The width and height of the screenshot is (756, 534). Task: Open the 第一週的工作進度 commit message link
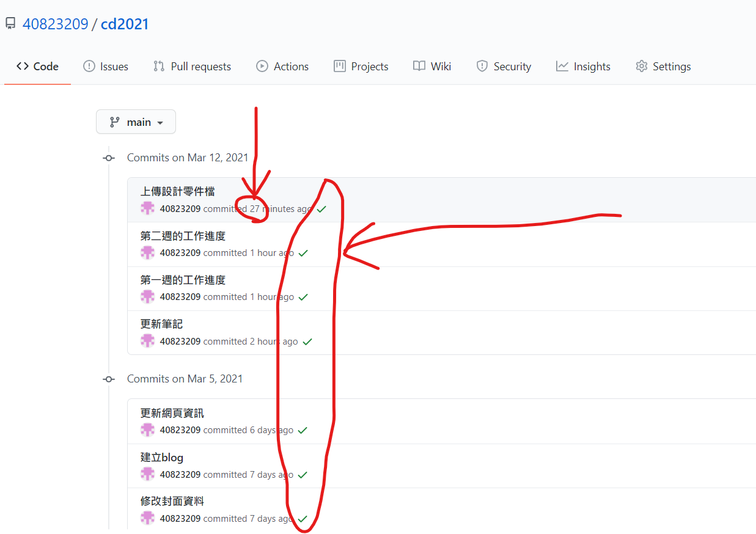[x=183, y=280]
